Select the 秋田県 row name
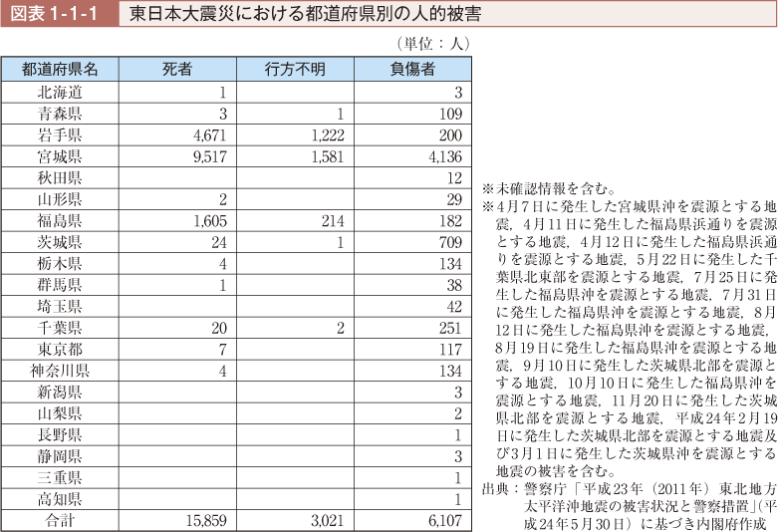This screenshot has height=532, width=778. click(x=60, y=177)
